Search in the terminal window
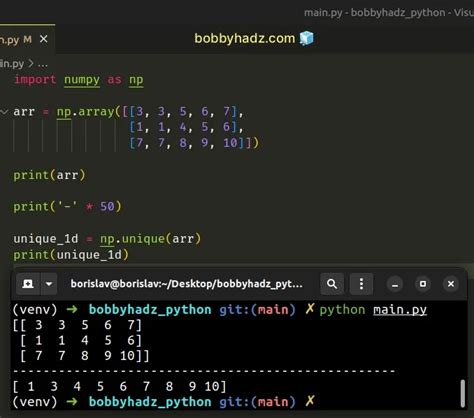 coord(332,284)
